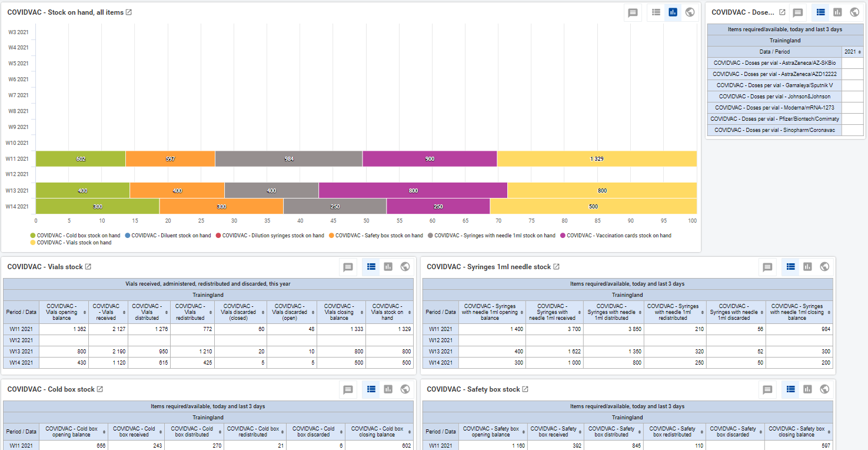Toggle Safety box stock on hand legend
Screen dimensions: 868x450
(x=375, y=236)
